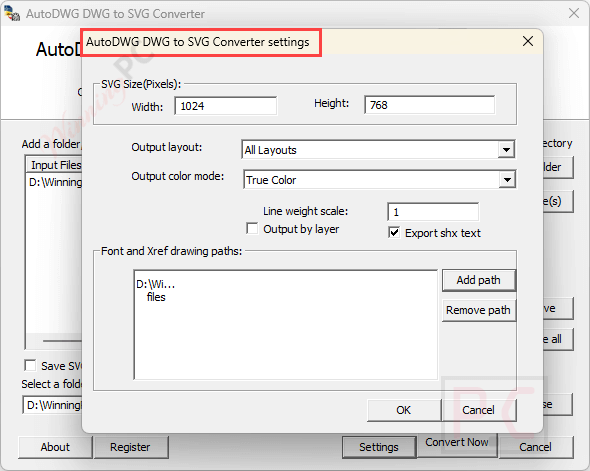Click the About button in main window
Screen dimensions: 590x471
pos(55,447)
